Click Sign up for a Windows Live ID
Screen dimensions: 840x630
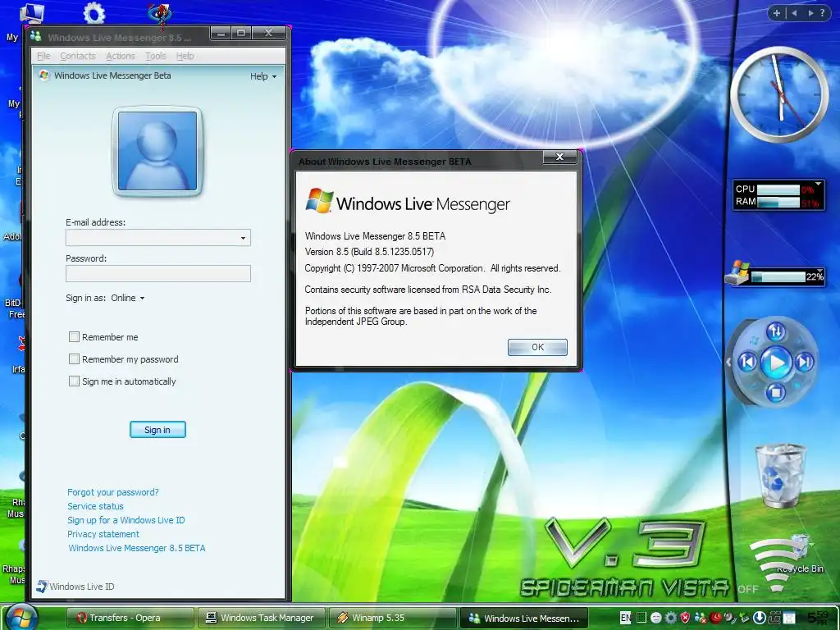click(126, 519)
